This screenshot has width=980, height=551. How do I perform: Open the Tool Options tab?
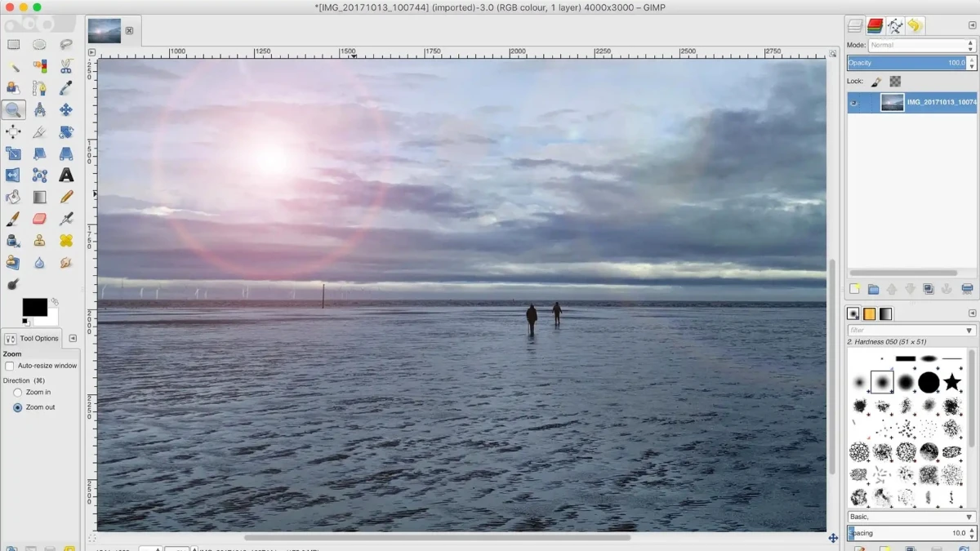(33, 338)
